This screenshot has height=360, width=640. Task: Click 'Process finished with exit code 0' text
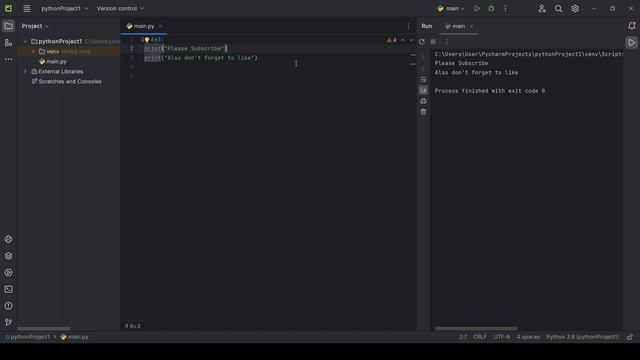click(x=489, y=91)
